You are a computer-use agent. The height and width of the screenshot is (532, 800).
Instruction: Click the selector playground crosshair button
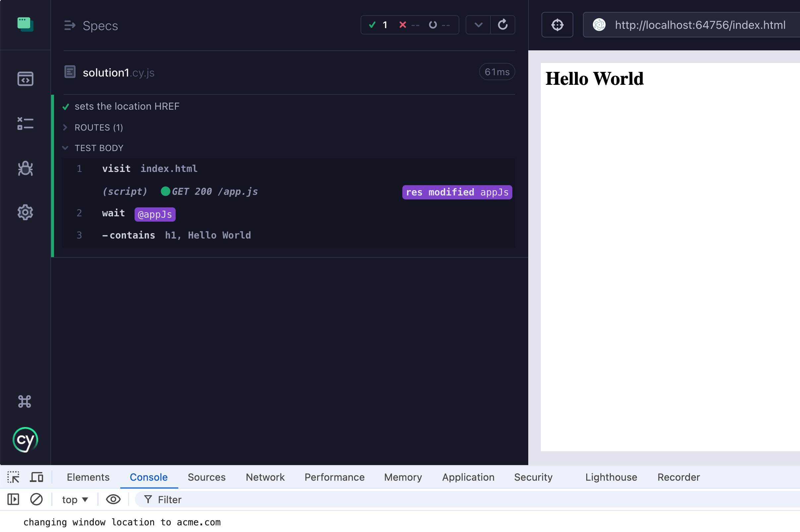pos(557,25)
